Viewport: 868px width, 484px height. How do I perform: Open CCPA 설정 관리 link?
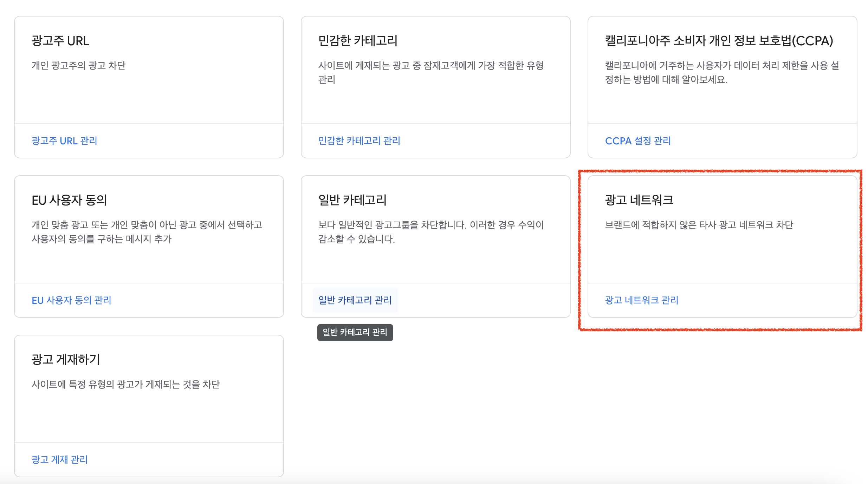638,141
